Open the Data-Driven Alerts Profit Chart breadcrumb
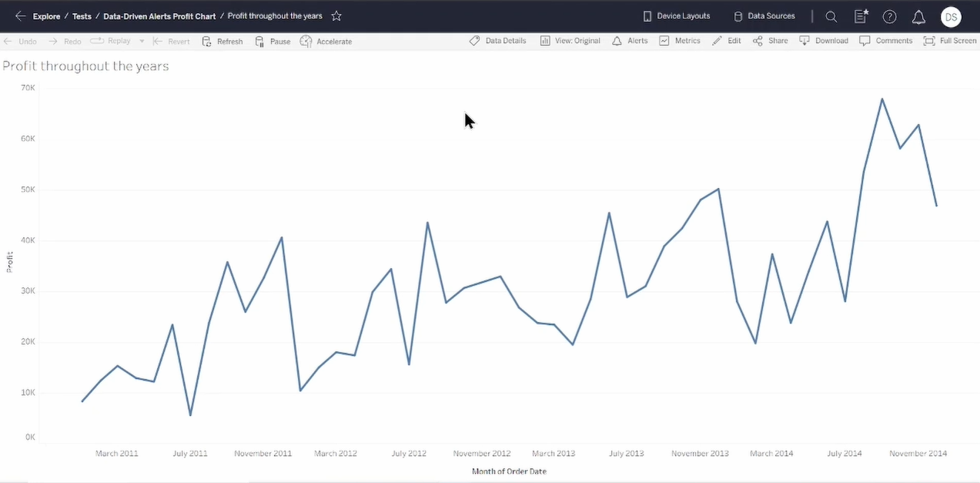The image size is (980, 483). point(159,16)
